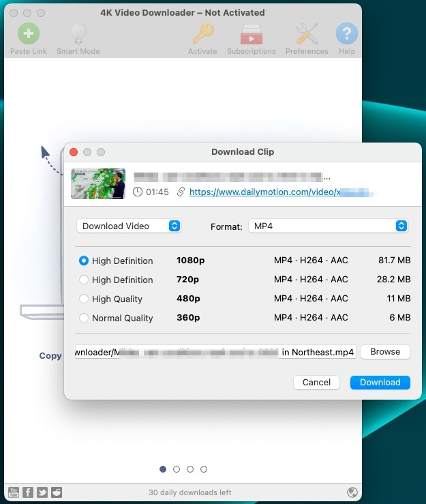
Task: Click the Download button
Action: (380, 382)
